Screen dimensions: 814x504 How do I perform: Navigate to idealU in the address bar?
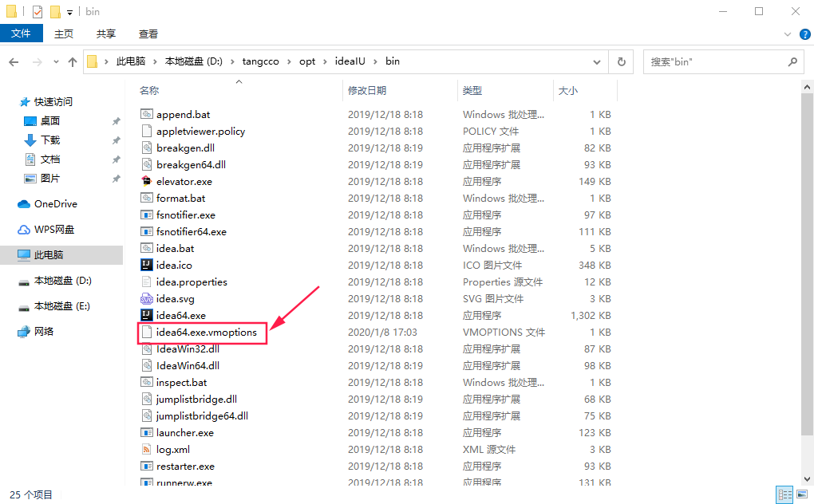pos(350,61)
